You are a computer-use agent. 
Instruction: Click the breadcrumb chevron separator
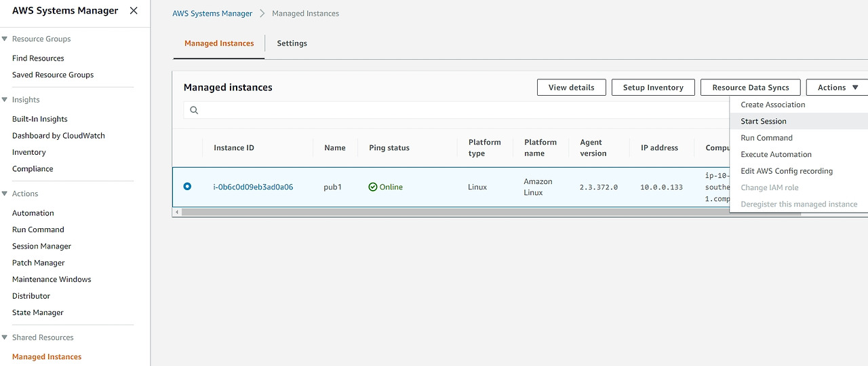click(x=262, y=14)
